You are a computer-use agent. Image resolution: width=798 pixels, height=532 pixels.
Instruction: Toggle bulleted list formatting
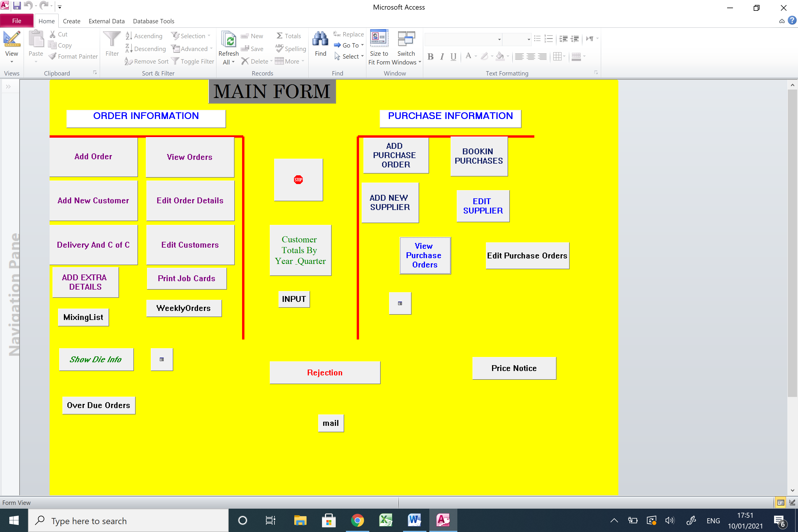click(x=537, y=38)
